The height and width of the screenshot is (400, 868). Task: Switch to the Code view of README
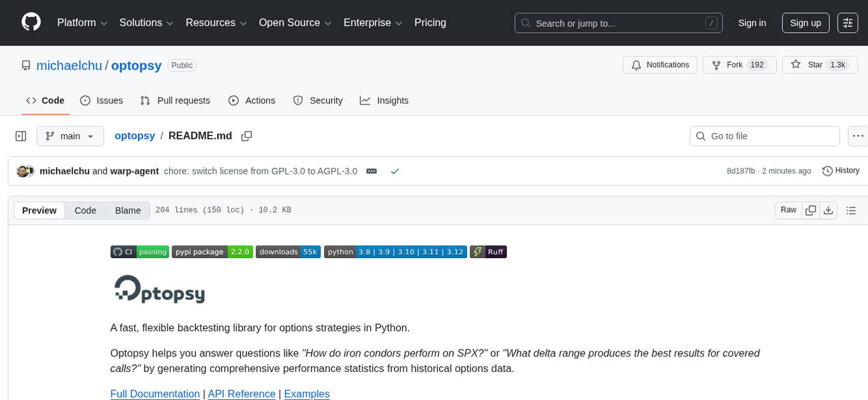click(x=85, y=210)
